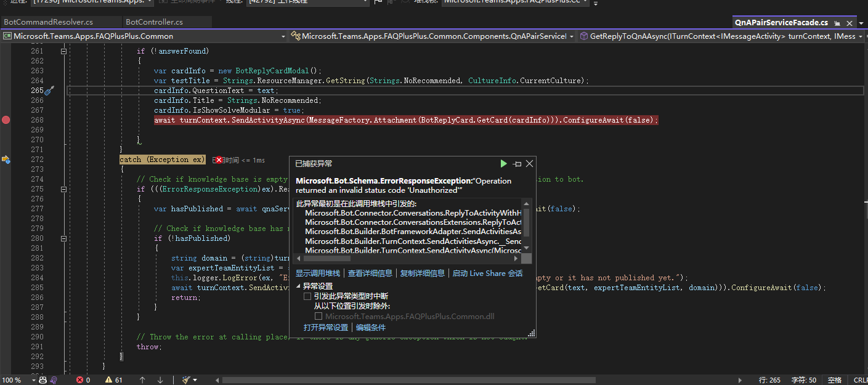
Task: Click the 查看详细信息 link
Action: [x=370, y=274]
